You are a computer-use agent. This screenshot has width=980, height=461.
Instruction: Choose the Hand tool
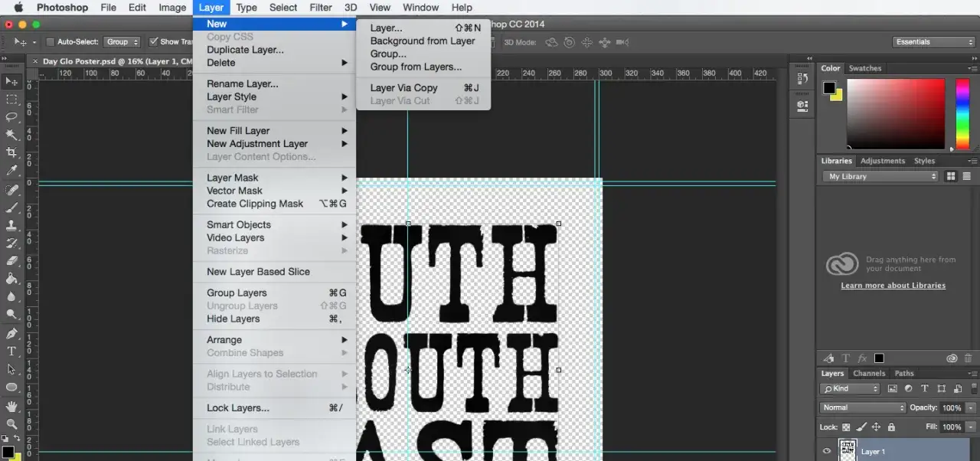click(11, 406)
